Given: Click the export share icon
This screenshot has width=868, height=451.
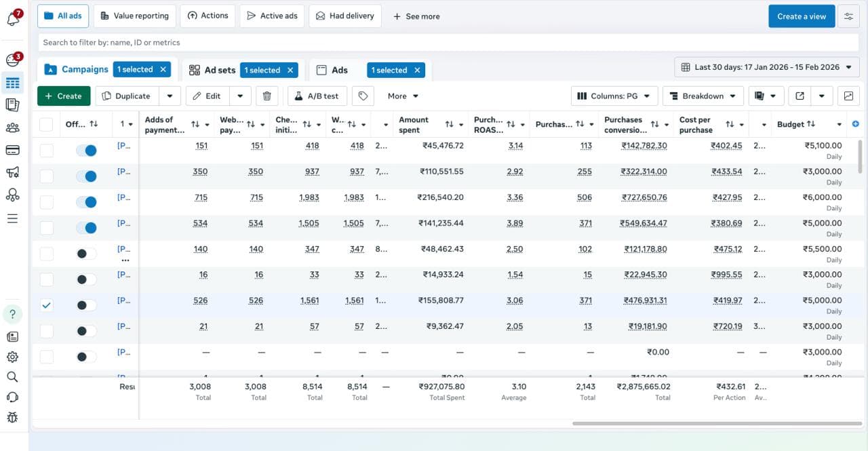Looking at the screenshot, I should tap(800, 96).
